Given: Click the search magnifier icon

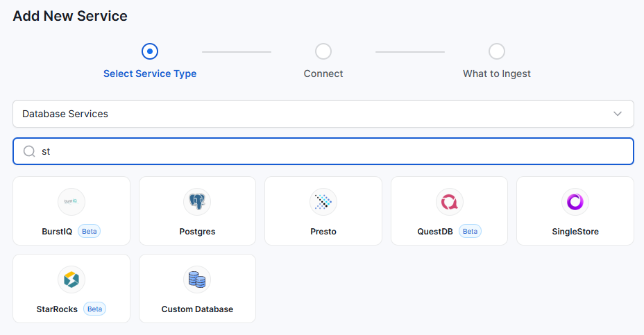Looking at the screenshot, I should 29,151.
